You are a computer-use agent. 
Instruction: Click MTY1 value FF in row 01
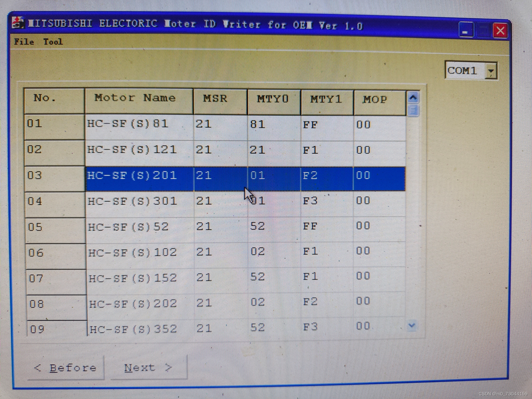click(327, 128)
